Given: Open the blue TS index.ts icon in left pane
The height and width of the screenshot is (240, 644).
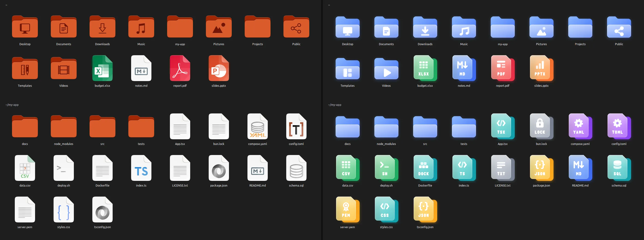Looking at the screenshot, I should (141, 168).
